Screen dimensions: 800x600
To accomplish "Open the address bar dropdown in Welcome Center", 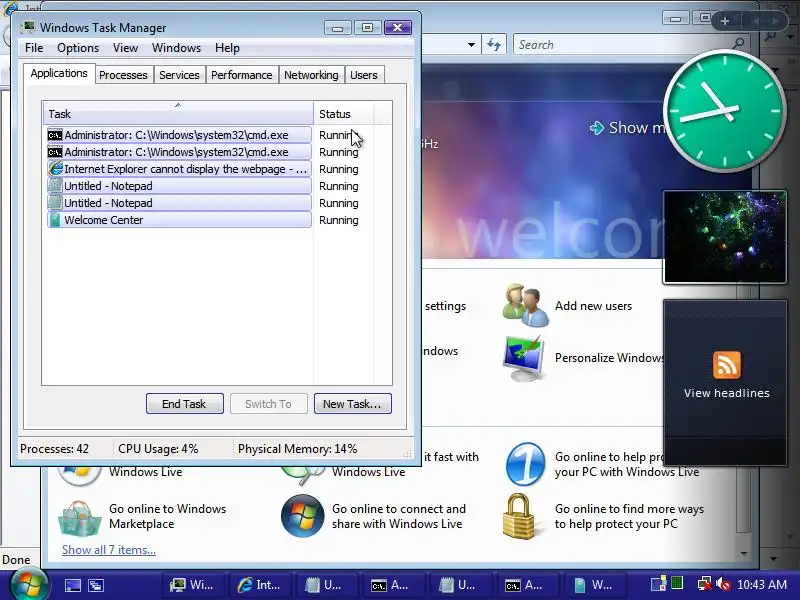I will (471, 45).
